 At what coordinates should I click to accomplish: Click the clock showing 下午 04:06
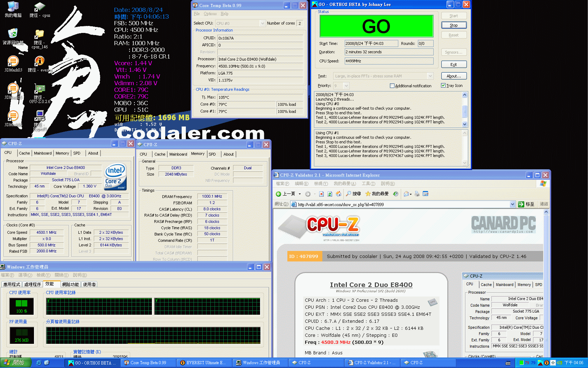pos(574,363)
